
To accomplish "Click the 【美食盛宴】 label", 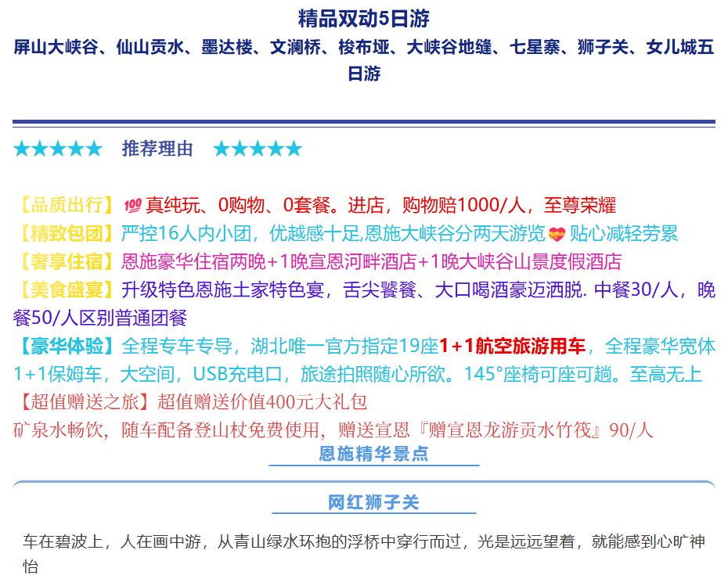I will [x=67, y=289].
